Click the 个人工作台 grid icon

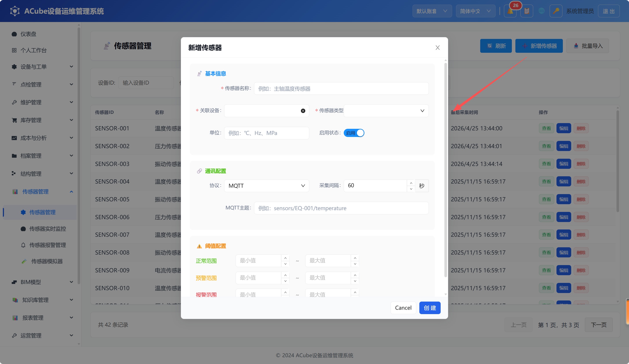pyautogui.click(x=14, y=50)
